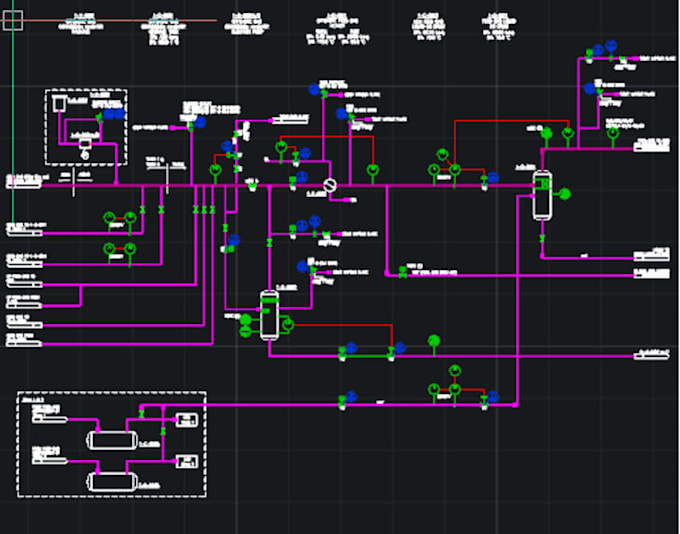
Task: Select left control valve on central column outlet line
Action: [342, 353]
